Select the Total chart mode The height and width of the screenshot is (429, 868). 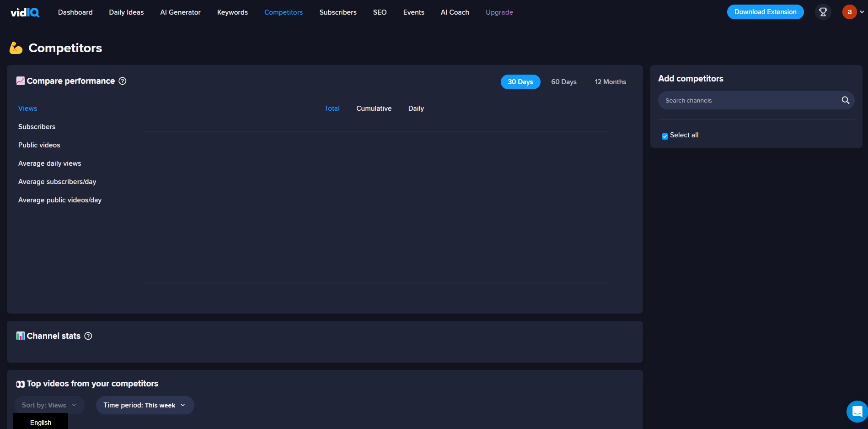point(332,109)
